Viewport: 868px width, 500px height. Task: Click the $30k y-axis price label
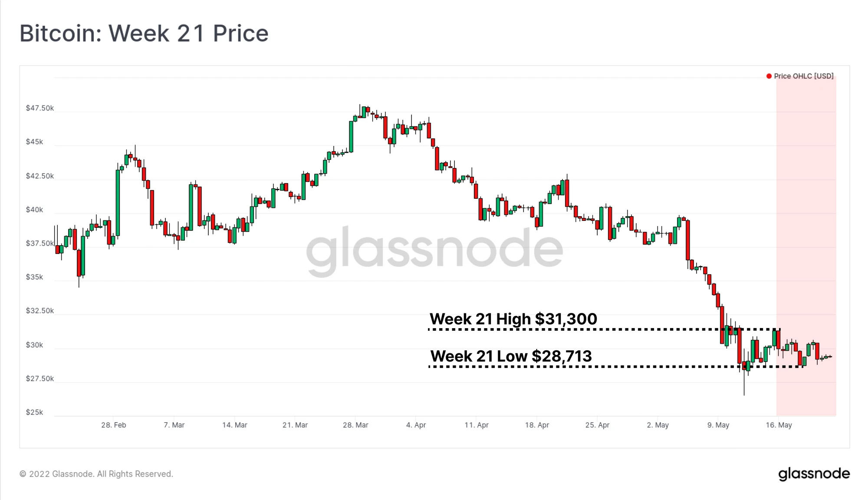point(35,345)
